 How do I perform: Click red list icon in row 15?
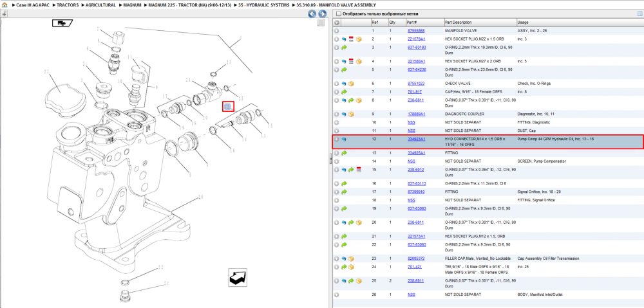pyautogui.click(x=359, y=170)
